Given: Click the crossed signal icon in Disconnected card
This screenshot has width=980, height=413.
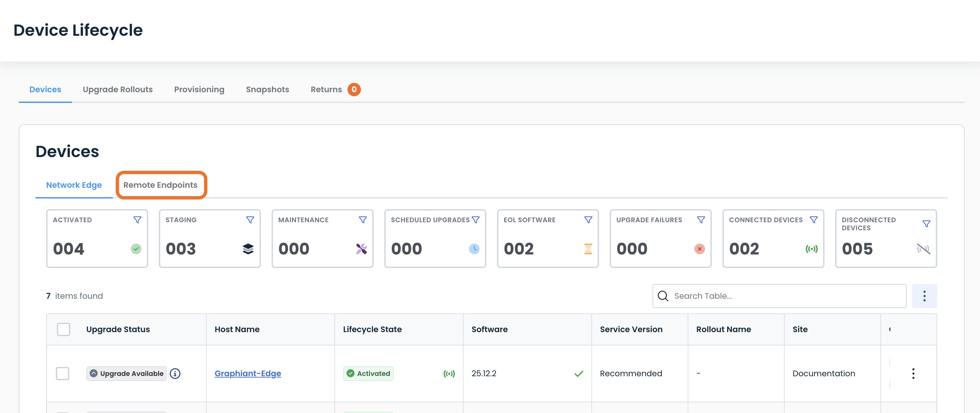Looking at the screenshot, I should 923,249.
